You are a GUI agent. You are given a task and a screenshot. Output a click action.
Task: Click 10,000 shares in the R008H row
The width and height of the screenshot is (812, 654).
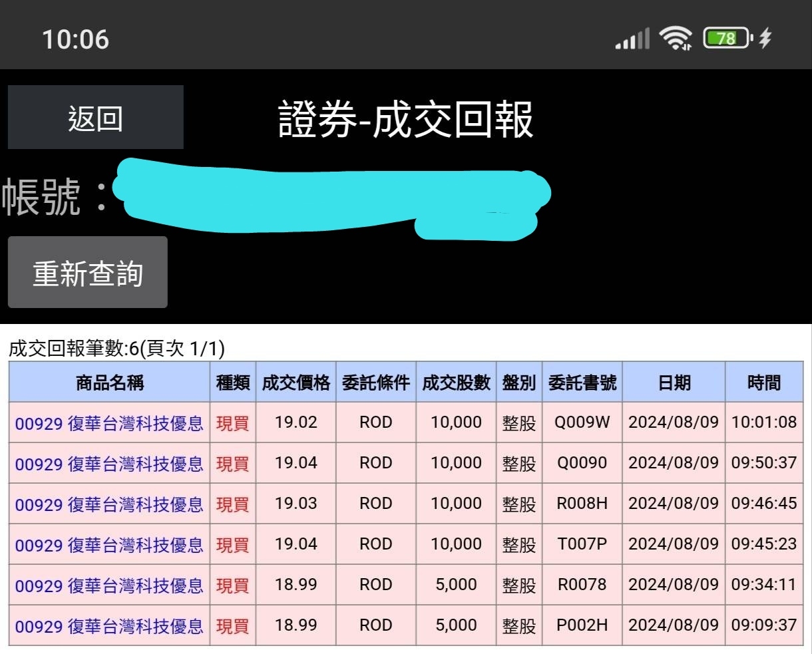pyautogui.click(x=456, y=504)
